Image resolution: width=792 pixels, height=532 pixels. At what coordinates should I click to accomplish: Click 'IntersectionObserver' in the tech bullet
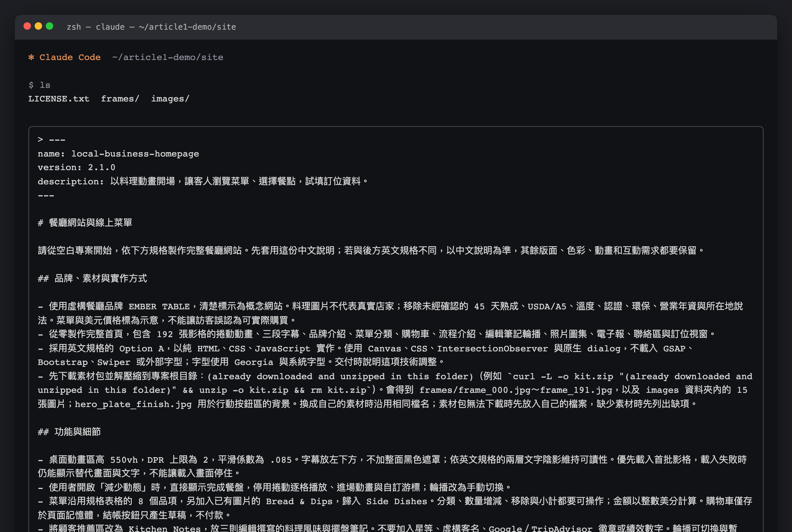click(x=492, y=349)
